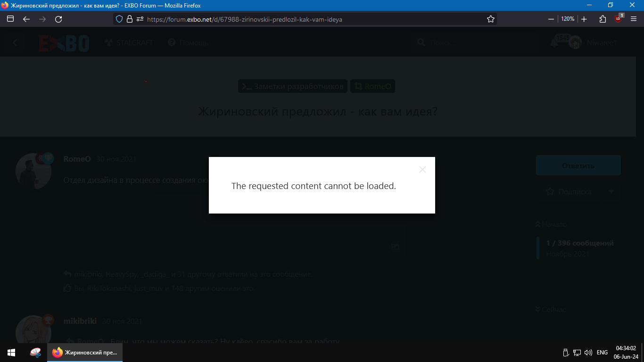Open site permissions icon in address bar

140,19
